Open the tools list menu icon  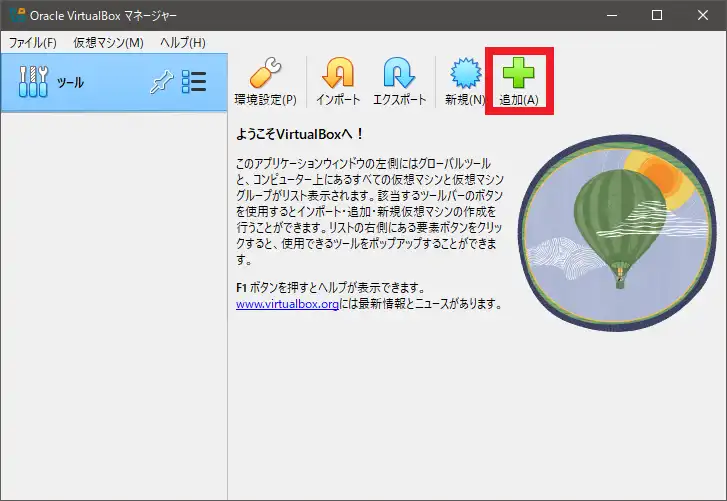(194, 82)
